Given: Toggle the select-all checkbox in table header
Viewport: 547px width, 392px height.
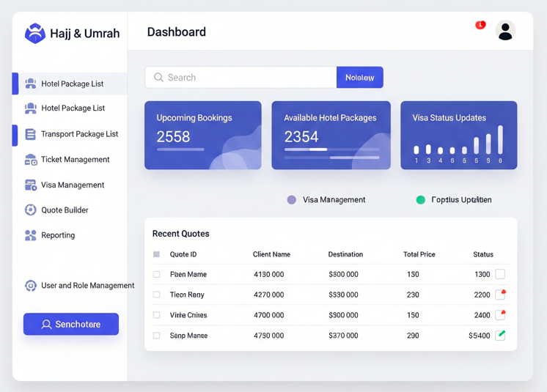Looking at the screenshot, I should click(x=156, y=254).
